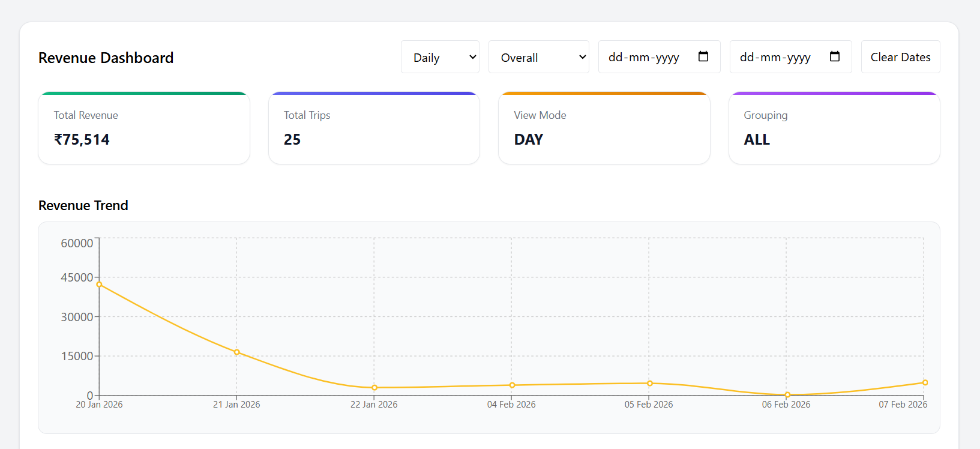
Task: Expand the View Mode card showing DAY
Action: point(604,128)
